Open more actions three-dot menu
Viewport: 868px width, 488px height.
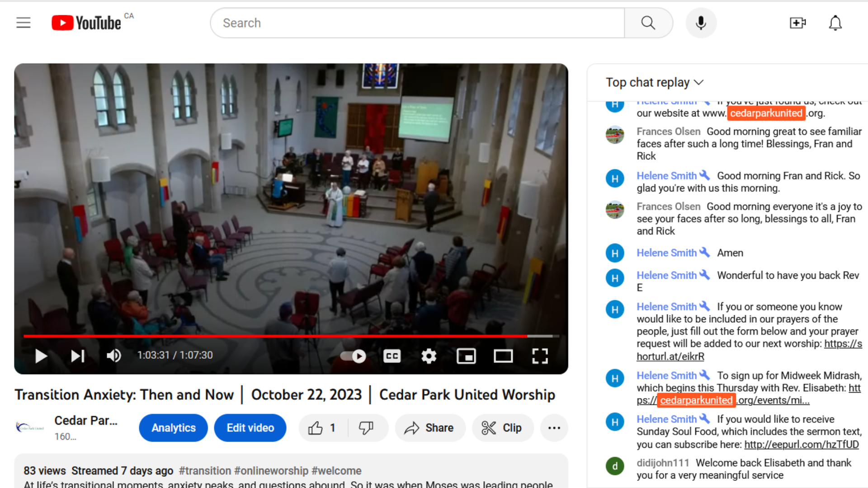[x=554, y=428]
